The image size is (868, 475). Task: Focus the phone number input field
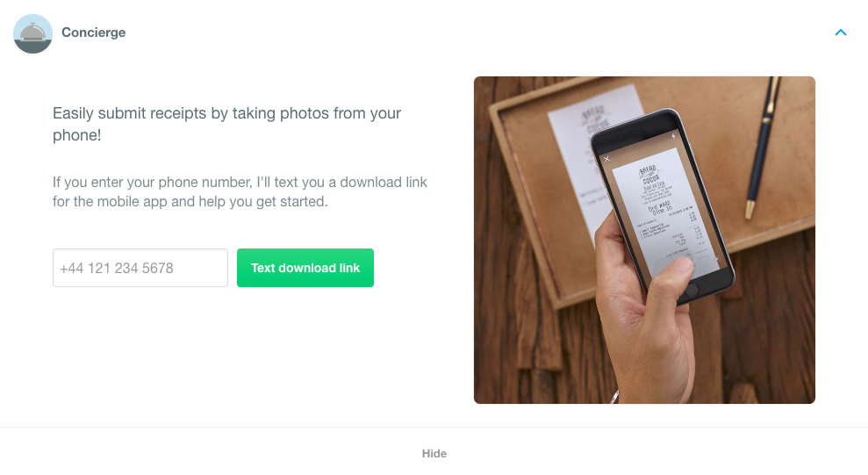(140, 268)
